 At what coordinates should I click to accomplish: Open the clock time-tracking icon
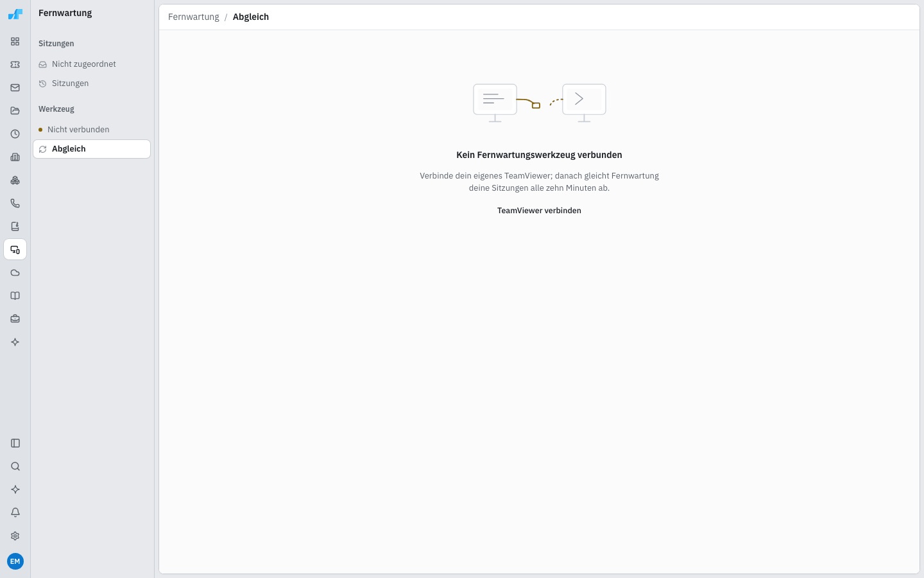[15, 134]
